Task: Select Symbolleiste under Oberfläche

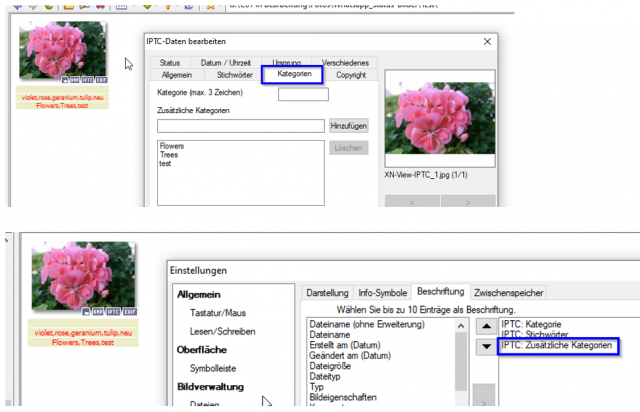Action: pos(213,368)
